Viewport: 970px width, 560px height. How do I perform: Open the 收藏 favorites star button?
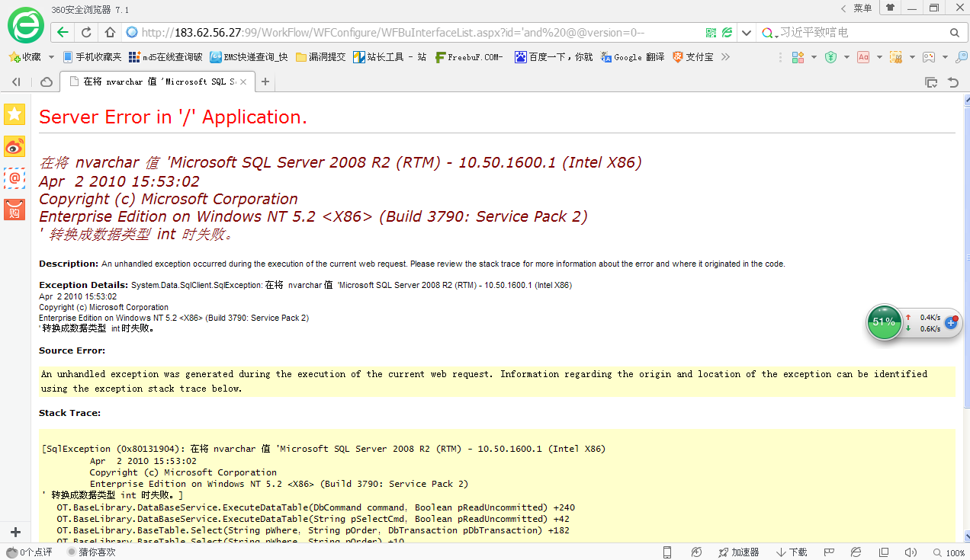tap(24, 57)
